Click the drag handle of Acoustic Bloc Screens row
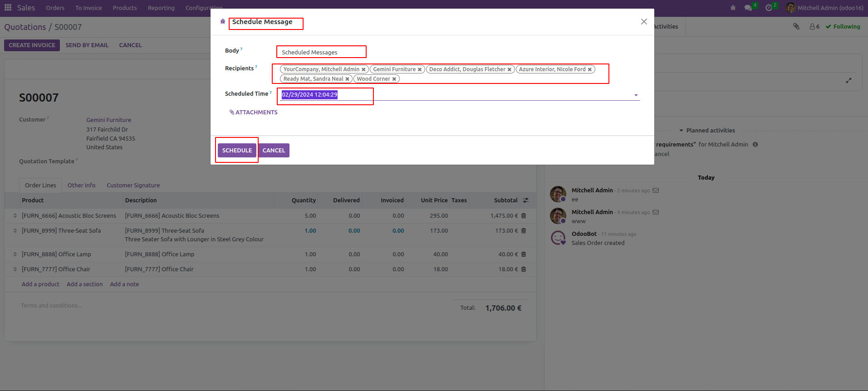 coord(15,216)
